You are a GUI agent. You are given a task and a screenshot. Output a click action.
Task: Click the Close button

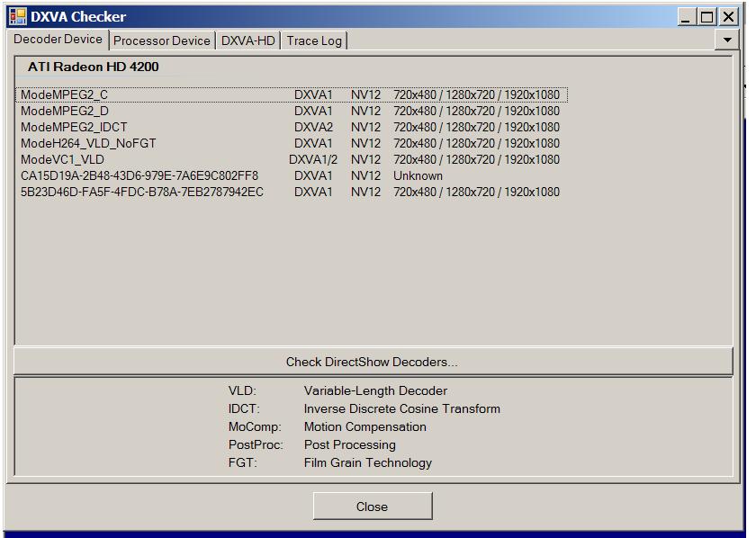tap(373, 507)
